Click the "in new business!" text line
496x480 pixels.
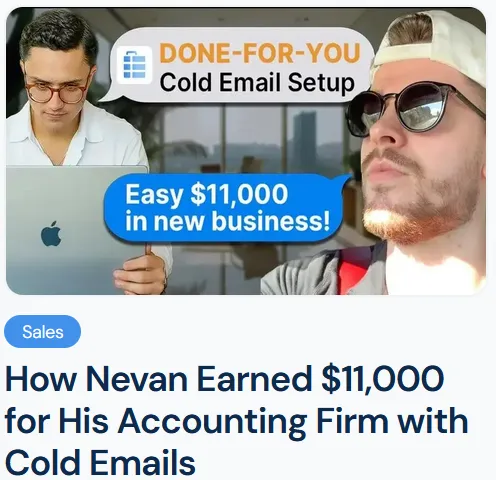(228, 221)
